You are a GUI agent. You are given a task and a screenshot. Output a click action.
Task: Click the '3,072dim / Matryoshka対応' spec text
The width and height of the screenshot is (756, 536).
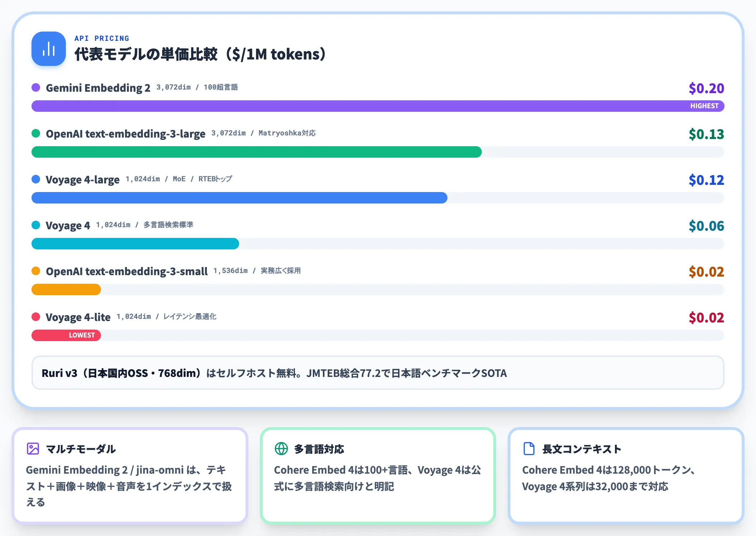pyautogui.click(x=263, y=133)
